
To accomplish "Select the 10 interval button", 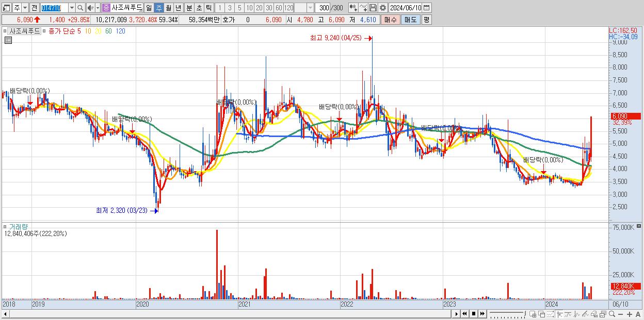I will [x=249, y=8].
